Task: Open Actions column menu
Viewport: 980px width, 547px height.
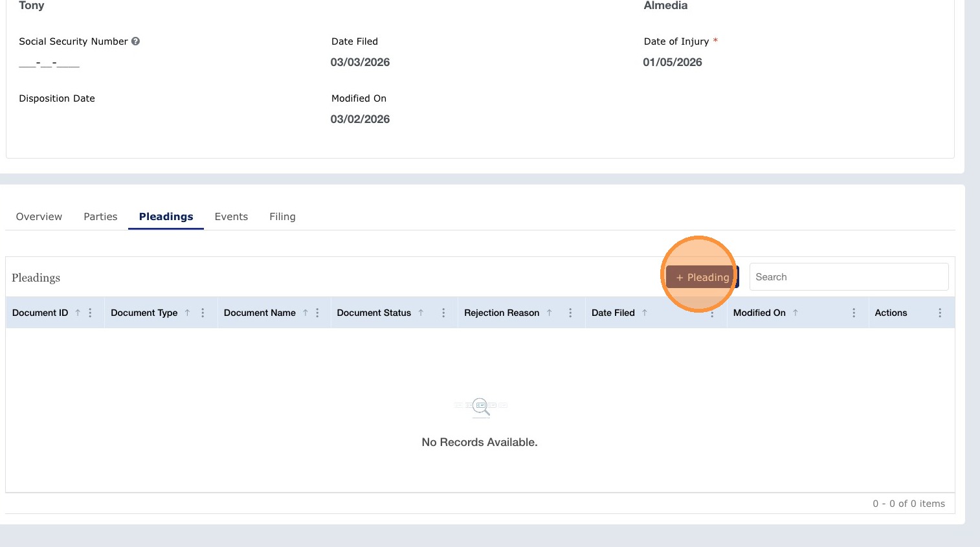Action: point(940,313)
